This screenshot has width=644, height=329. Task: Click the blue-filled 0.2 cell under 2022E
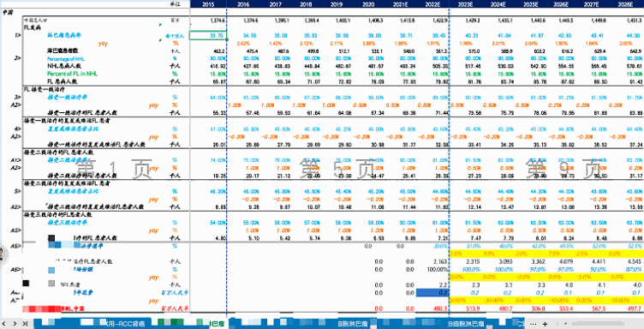pos(432,292)
